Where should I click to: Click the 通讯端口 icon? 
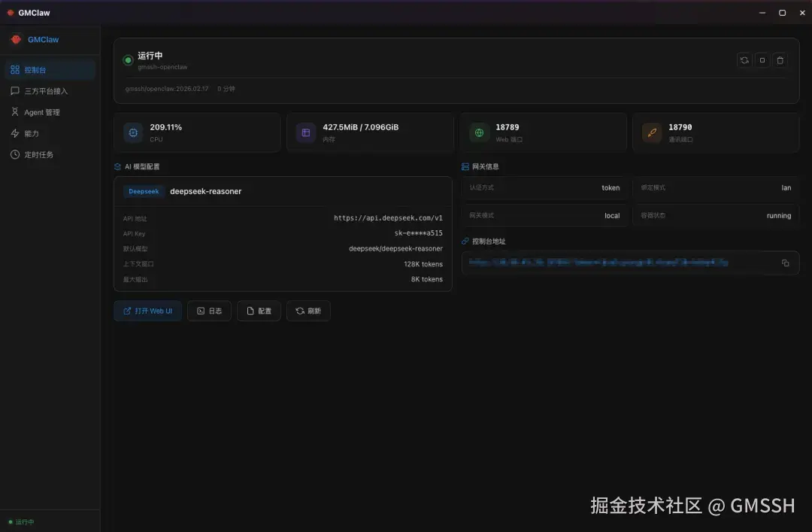click(651, 132)
